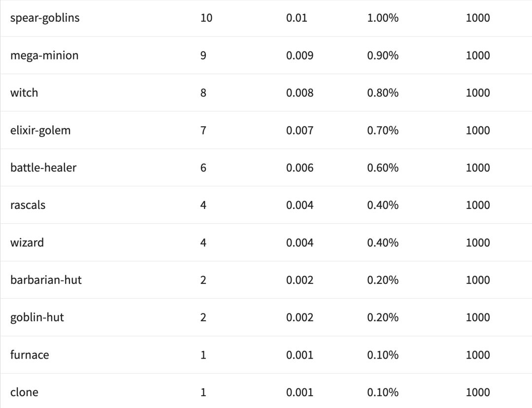Select the 1000 total in clone row

[x=478, y=393]
